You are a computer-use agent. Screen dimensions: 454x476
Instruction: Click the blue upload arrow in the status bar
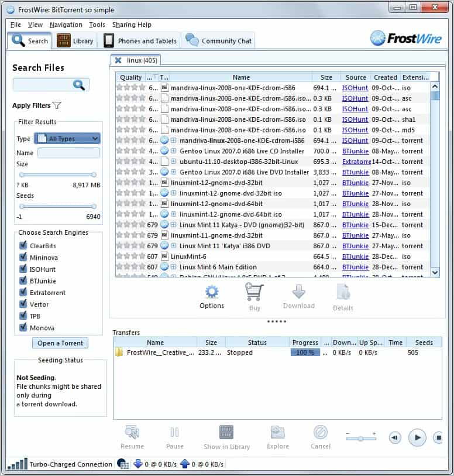(x=185, y=464)
